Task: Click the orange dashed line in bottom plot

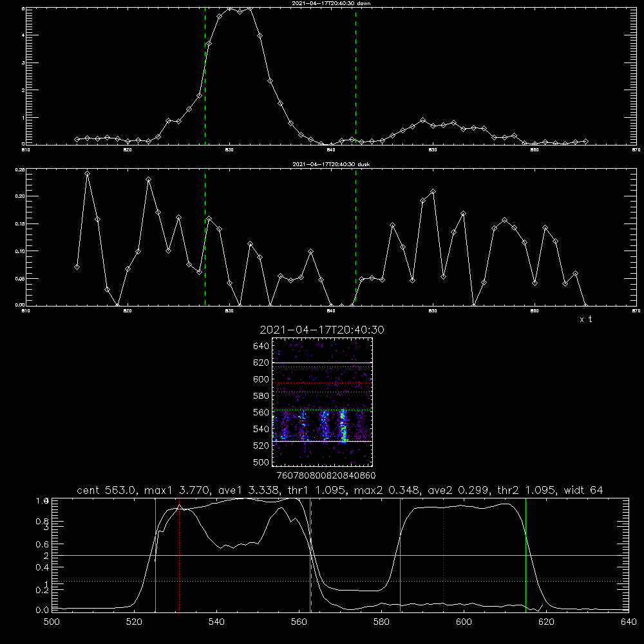Action: 311,555
